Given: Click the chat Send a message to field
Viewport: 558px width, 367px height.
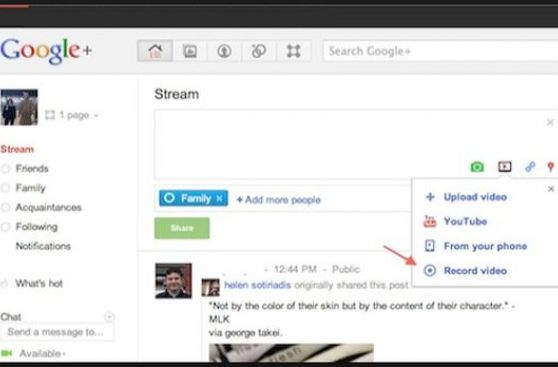Looking at the screenshot, I should tap(57, 332).
